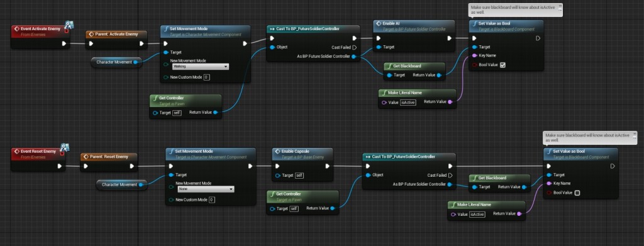
Task: Select Make Literal Name header in Reset Enemy chain
Action: coord(487,204)
